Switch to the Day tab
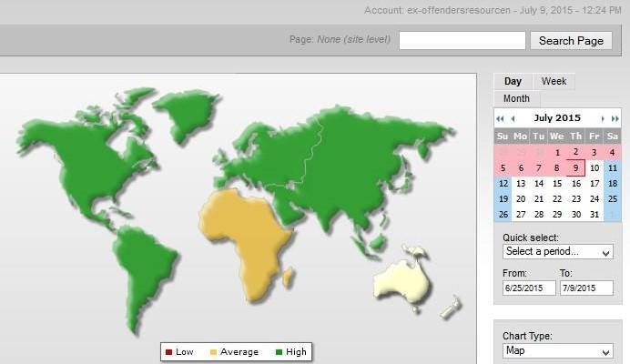Screen dimensions: 630x364 pyautogui.click(x=513, y=81)
